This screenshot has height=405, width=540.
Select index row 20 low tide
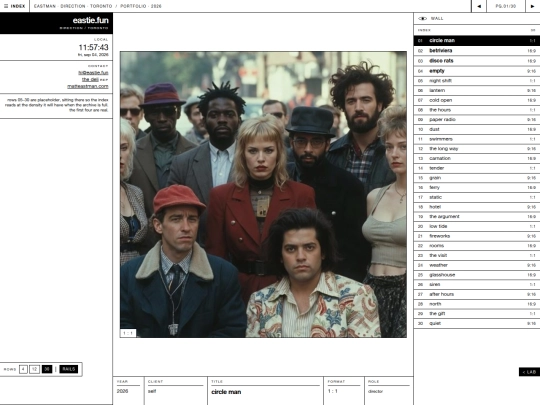point(477,226)
